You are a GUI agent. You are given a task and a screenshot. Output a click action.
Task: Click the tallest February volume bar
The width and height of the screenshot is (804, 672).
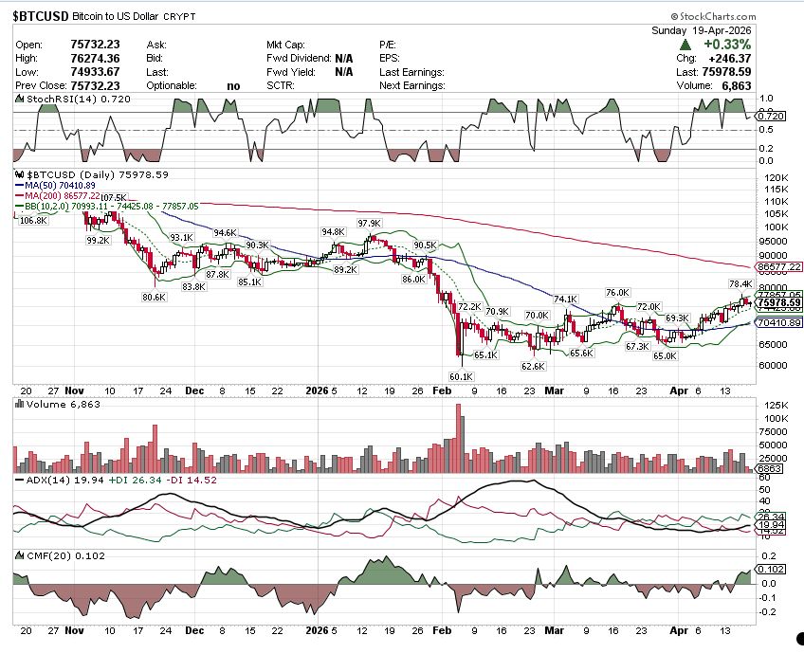(458, 438)
